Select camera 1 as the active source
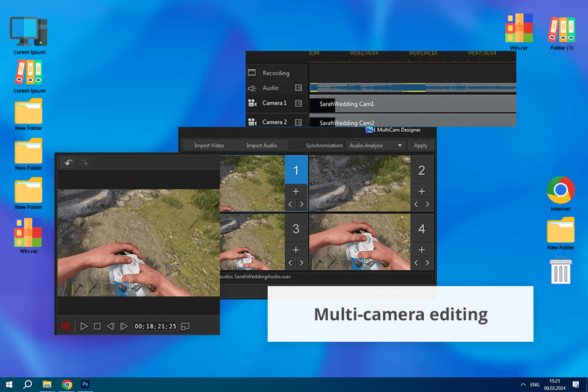This screenshot has height=392, width=588. point(296,171)
